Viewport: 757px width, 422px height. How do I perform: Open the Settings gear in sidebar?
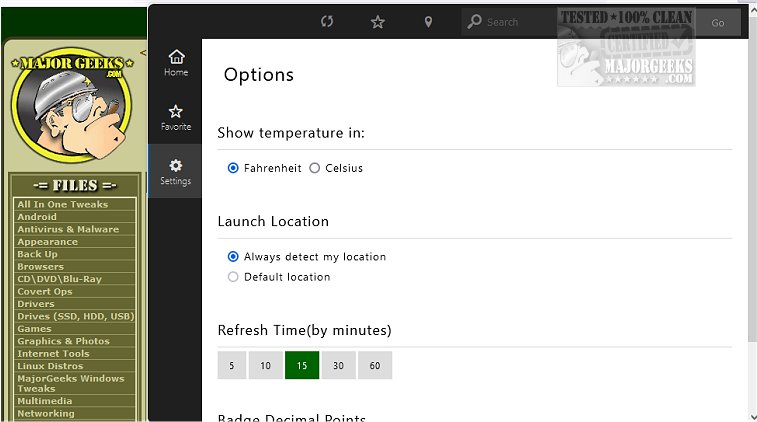pos(176,171)
